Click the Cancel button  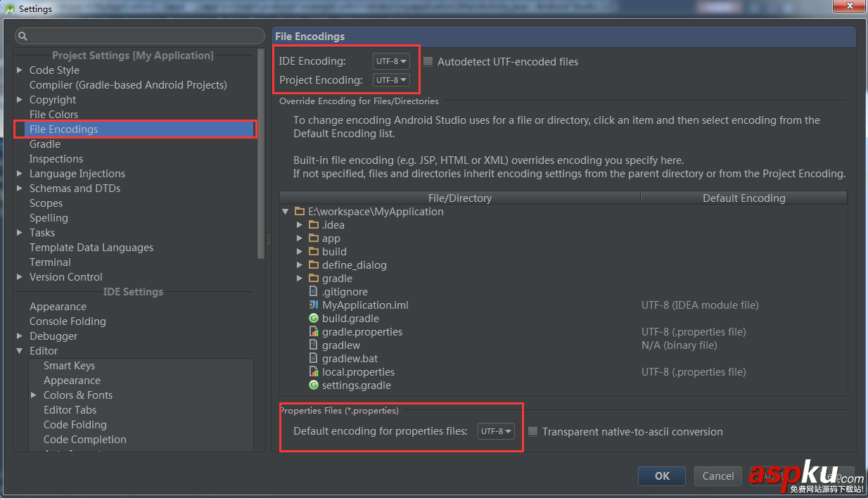point(717,475)
